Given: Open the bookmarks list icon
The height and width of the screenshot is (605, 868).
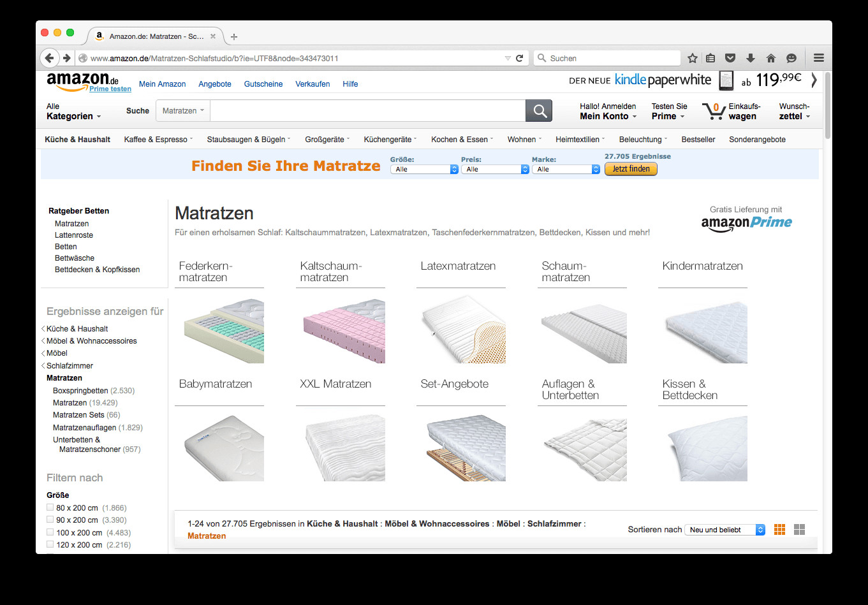Looking at the screenshot, I should [711, 58].
